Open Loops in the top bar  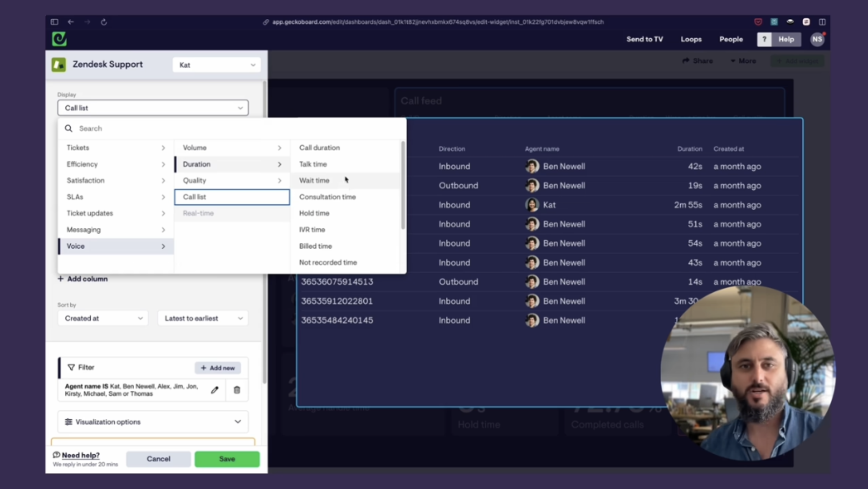pos(691,39)
